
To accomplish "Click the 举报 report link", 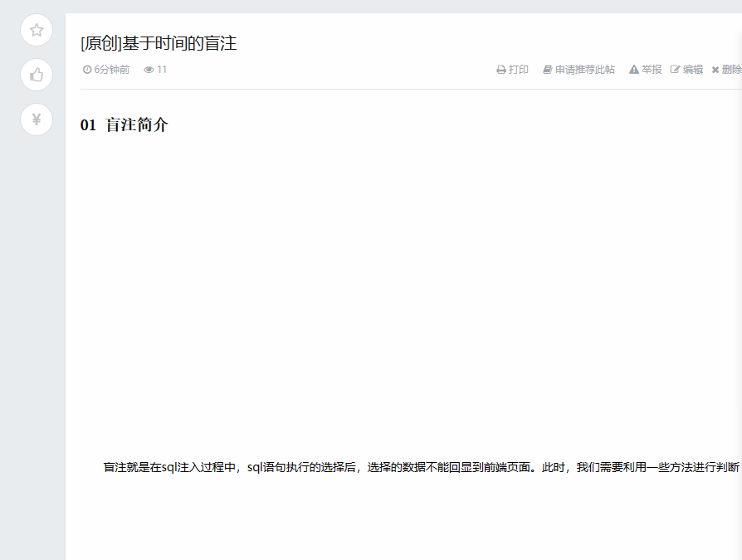I will [x=645, y=70].
